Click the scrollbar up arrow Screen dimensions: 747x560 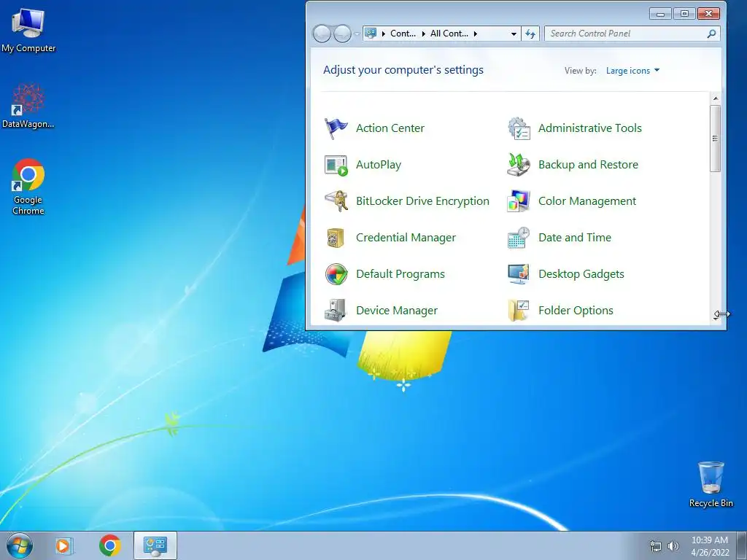coord(715,98)
